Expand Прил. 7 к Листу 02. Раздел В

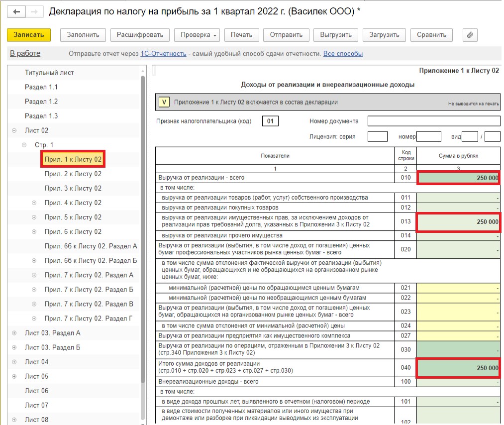point(34,304)
